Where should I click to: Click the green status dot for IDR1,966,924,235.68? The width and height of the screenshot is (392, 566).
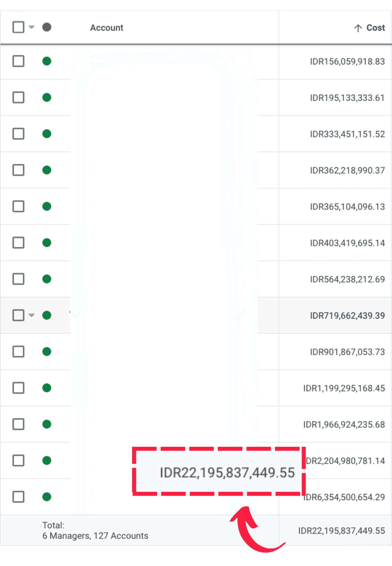47,424
